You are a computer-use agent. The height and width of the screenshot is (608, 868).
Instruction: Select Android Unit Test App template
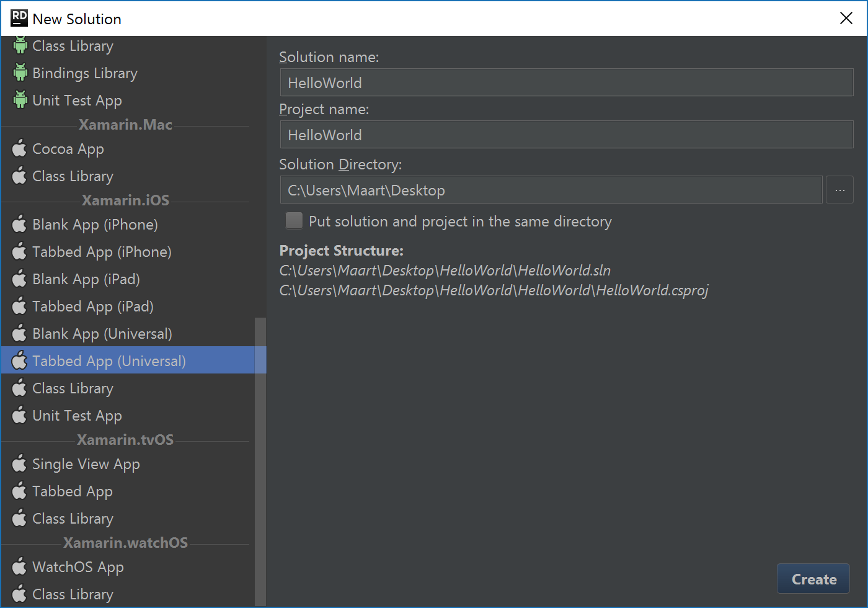pyautogui.click(x=128, y=101)
